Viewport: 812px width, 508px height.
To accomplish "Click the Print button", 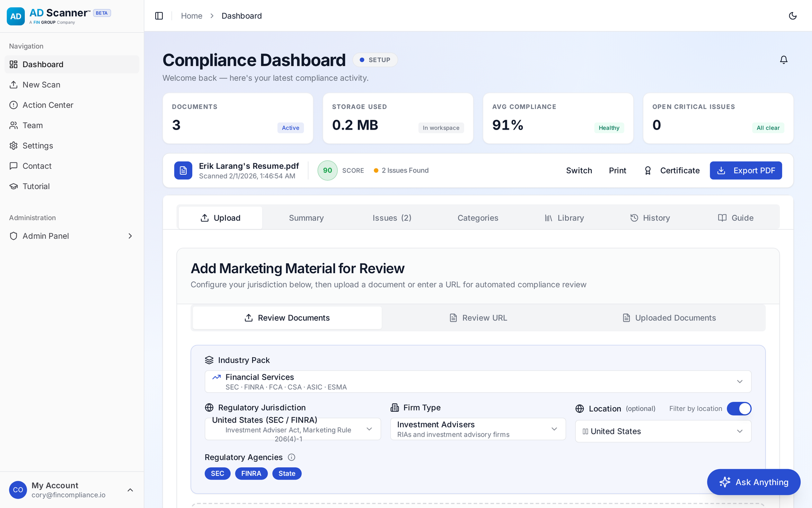I will coord(618,170).
